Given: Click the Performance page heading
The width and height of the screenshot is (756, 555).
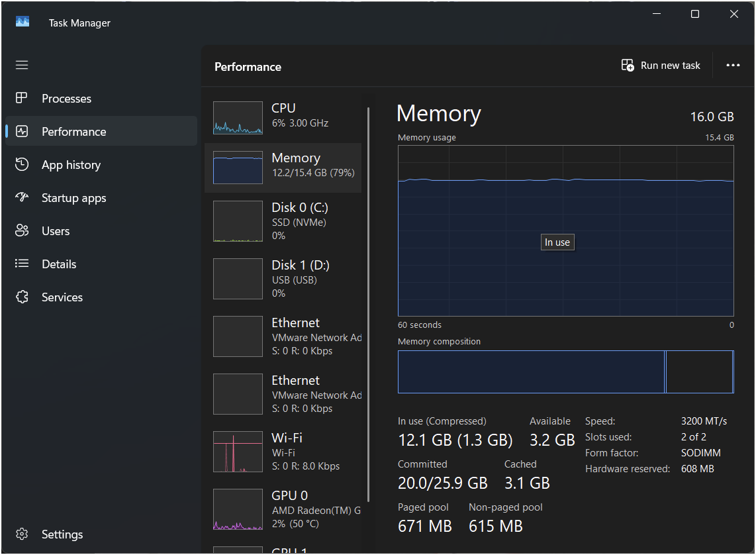Looking at the screenshot, I should [x=248, y=67].
